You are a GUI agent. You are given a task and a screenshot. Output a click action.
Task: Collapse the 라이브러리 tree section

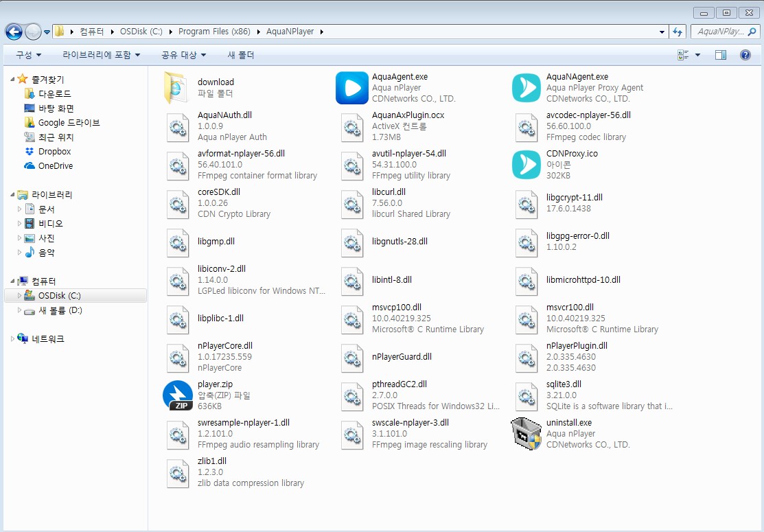coord(12,194)
